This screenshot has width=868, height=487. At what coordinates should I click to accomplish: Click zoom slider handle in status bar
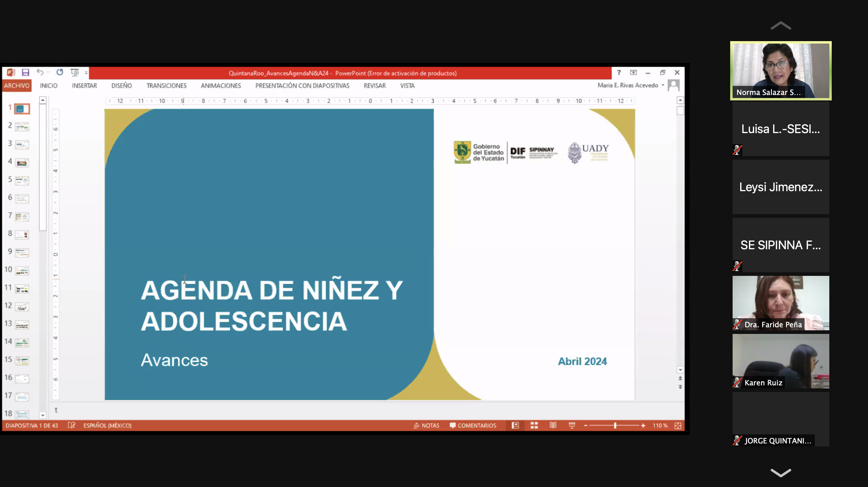click(x=615, y=425)
